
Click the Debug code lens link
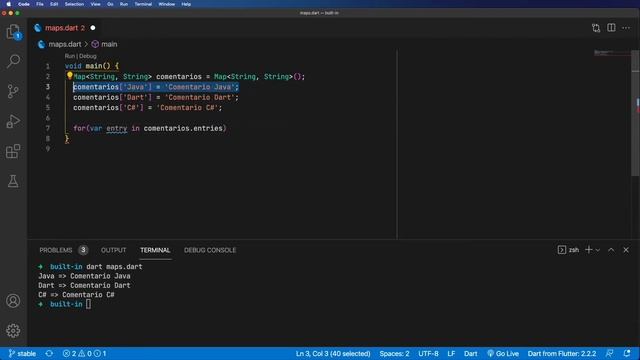88,56
